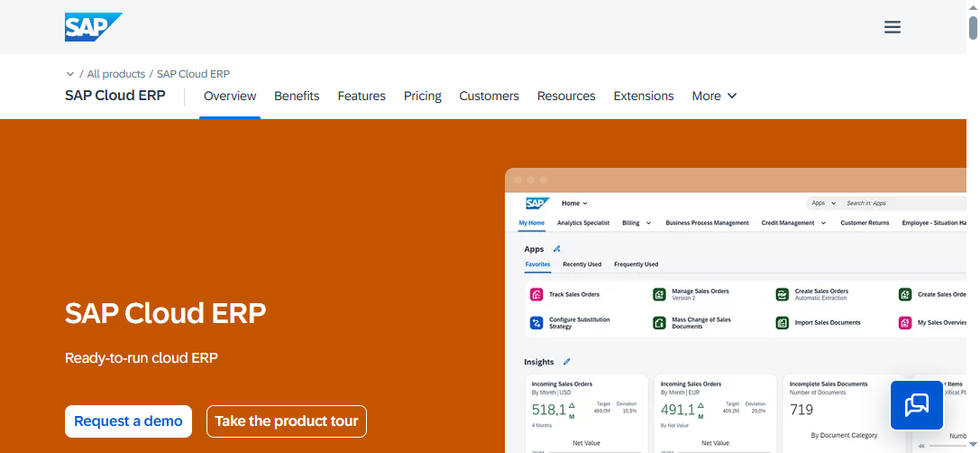
Task: Select the Overview tab
Action: click(x=230, y=96)
